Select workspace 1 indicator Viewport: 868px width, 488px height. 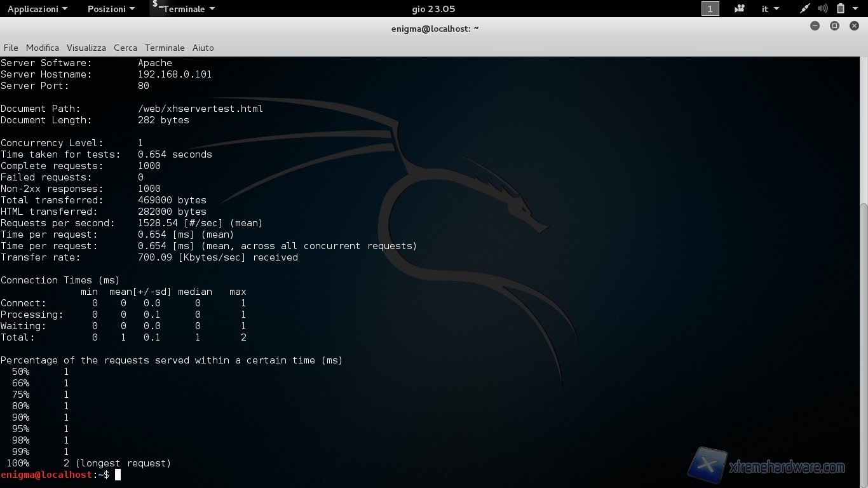pyautogui.click(x=710, y=9)
